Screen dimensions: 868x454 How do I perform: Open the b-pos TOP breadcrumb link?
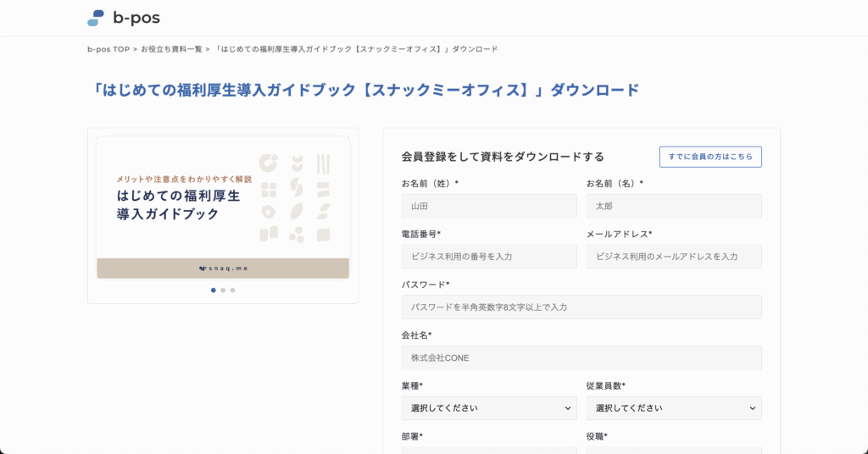point(108,49)
